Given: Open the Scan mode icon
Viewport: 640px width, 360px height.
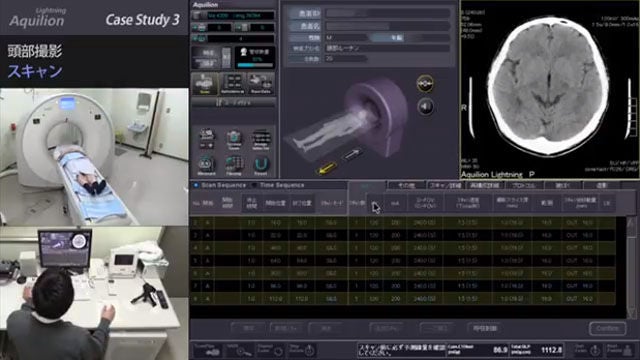Looking at the screenshot, I should pyautogui.click(x=204, y=84).
